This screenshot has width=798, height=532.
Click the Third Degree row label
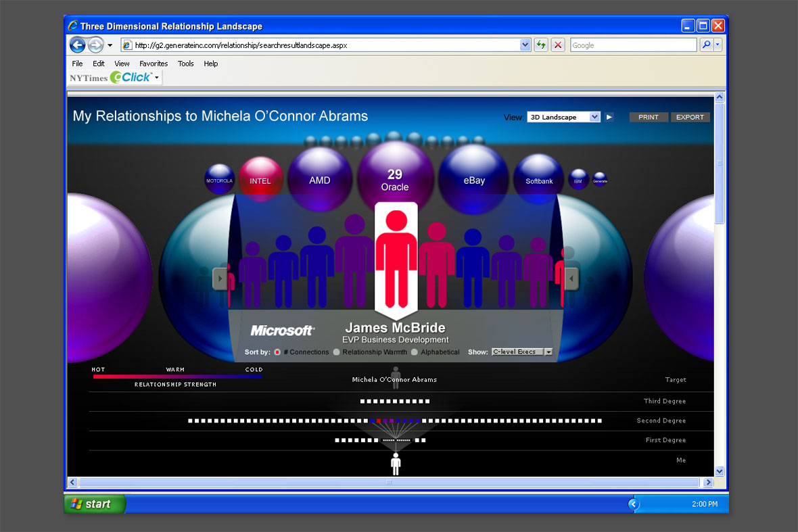[x=665, y=402]
